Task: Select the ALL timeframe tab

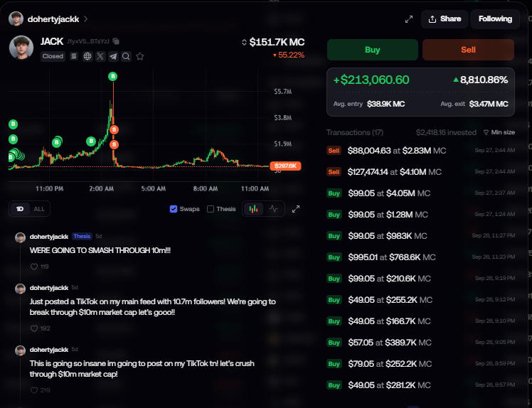Action: 39,209
